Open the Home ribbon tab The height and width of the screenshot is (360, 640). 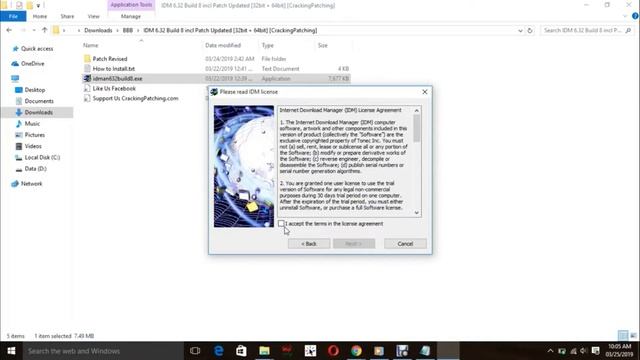[x=40, y=16]
